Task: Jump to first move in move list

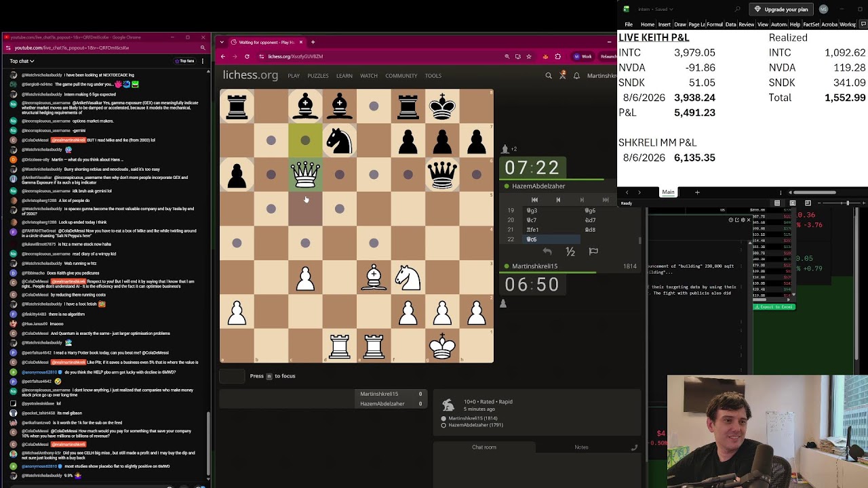Action: [534, 200]
